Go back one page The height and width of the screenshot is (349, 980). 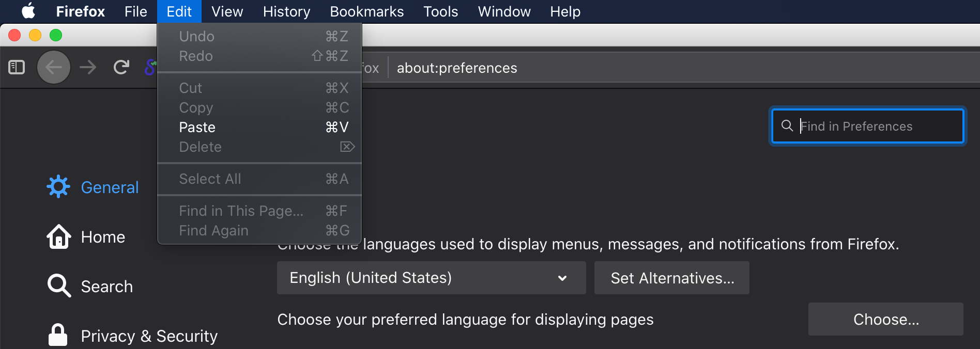(x=54, y=67)
